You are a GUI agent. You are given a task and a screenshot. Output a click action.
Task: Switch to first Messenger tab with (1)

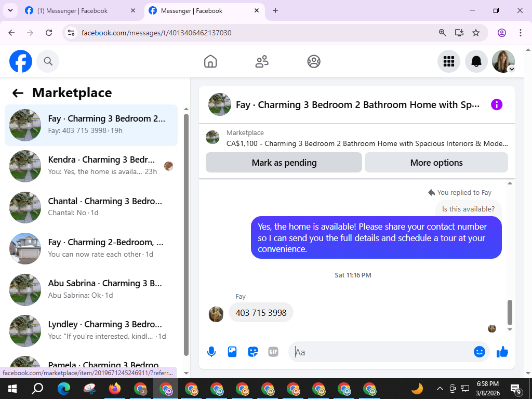(x=81, y=10)
